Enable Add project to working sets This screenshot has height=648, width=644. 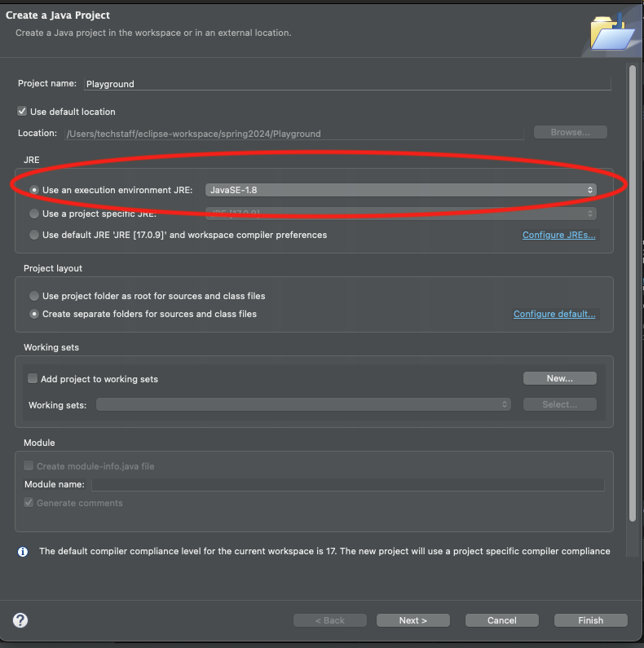coord(33,379)
